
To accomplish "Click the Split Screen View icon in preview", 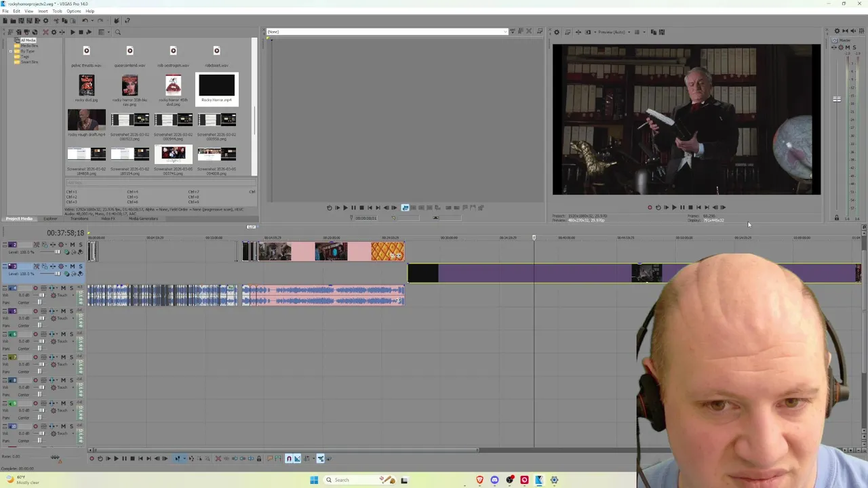I will tap(588, 32).
